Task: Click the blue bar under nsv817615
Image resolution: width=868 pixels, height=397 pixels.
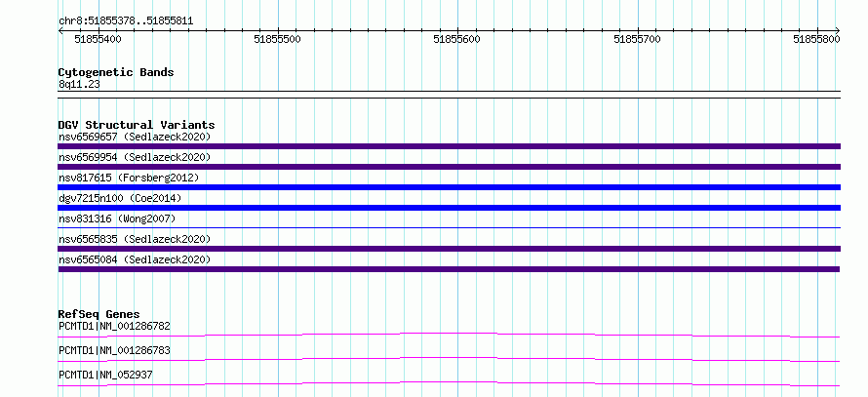Action: [x=449, y=187]
